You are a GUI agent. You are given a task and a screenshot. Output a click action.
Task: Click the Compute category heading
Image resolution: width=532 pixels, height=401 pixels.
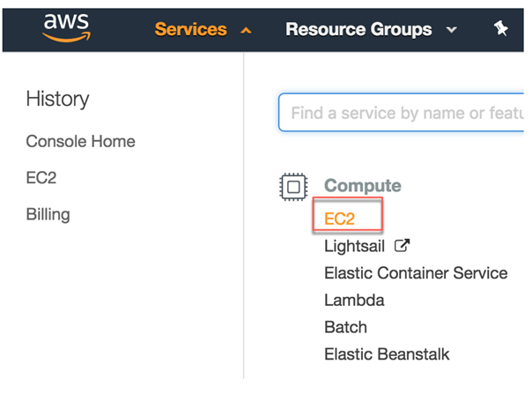tap(362, 186)
